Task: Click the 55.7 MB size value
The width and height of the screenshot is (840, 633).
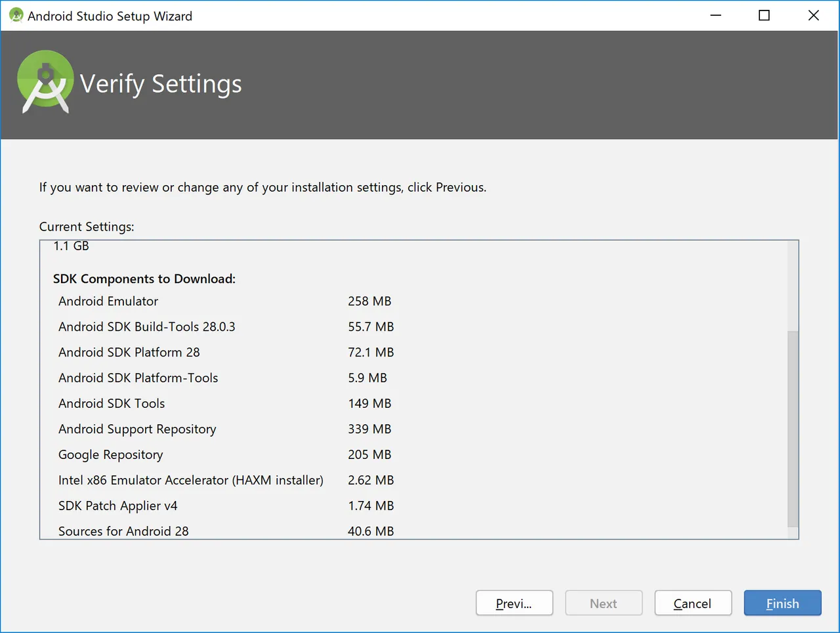Action: [x=371, y=326]
